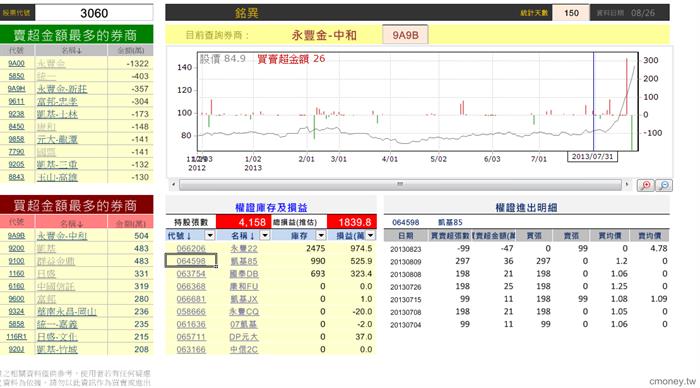Click broker code 5850 link
Viewport: 700px width, 388px height.
(x=16, y=76)
